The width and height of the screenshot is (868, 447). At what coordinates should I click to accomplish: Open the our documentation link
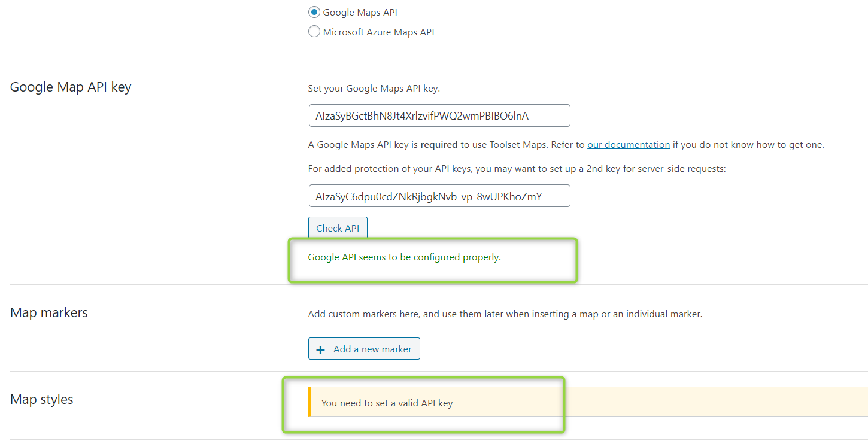[x=629, y=145]
